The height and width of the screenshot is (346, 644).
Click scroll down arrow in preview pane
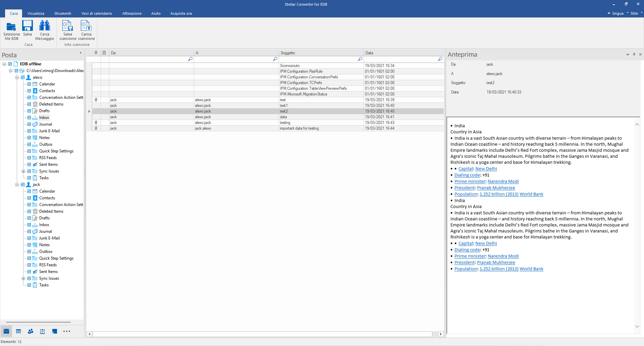[637, 326]
